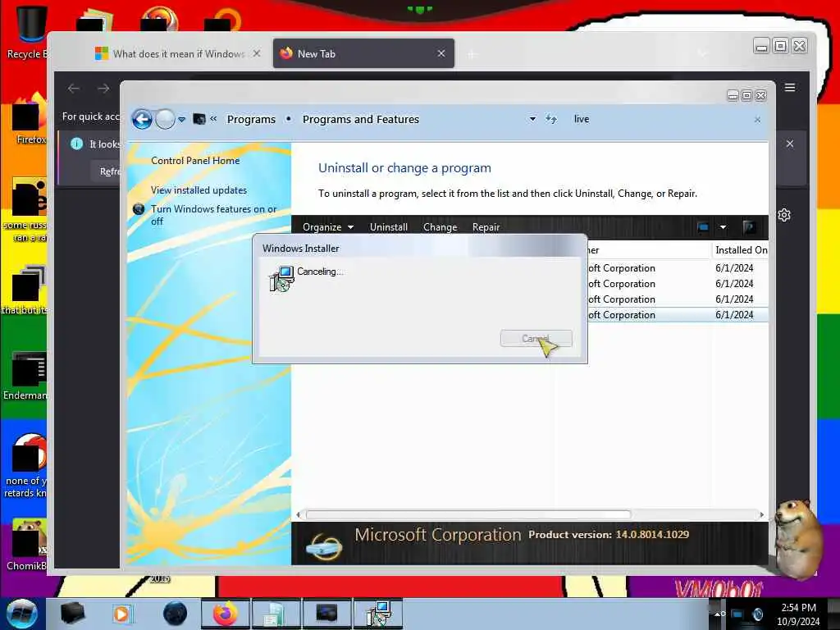Click the horizontal scrollbar in program list
Screen dimensions: 840x630
468,515
